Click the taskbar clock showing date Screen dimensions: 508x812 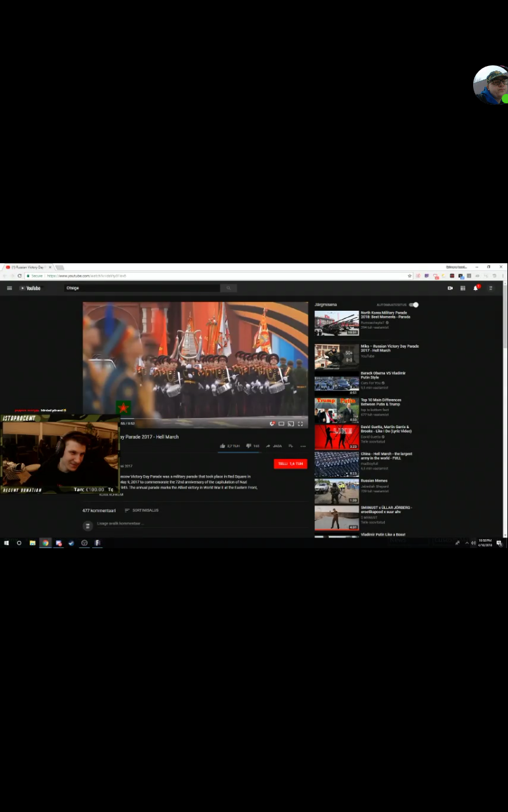(x=485, y=543)
